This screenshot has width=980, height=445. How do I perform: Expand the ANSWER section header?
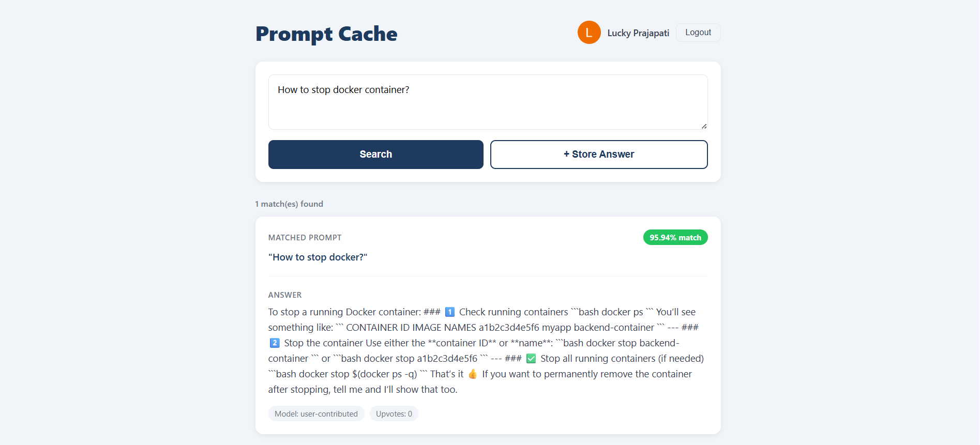285,295
